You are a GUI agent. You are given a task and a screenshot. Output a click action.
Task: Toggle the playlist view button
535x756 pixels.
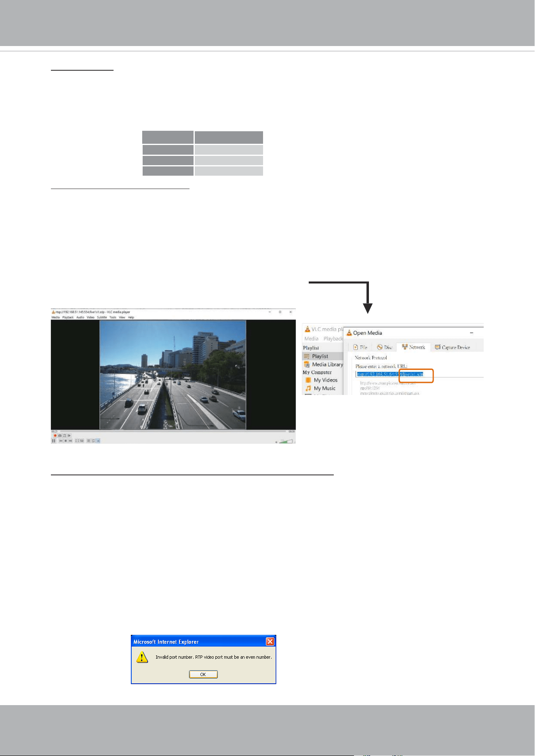coord(88,441)
